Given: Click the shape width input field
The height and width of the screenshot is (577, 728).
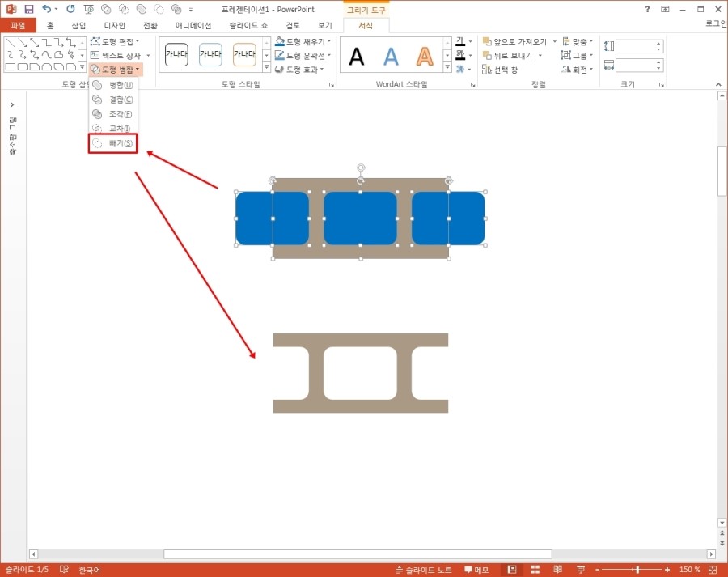Looking at the screenshot, I should pyautogui.click(x=636, y=66).
